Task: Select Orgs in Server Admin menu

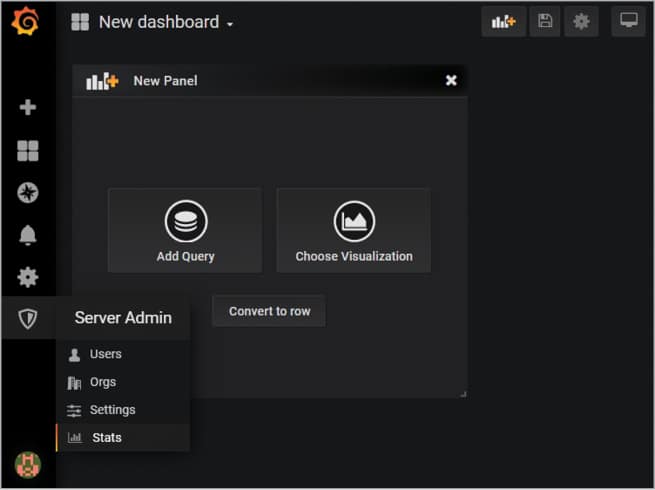Action: pyautogui.click(x=102, y=382)
